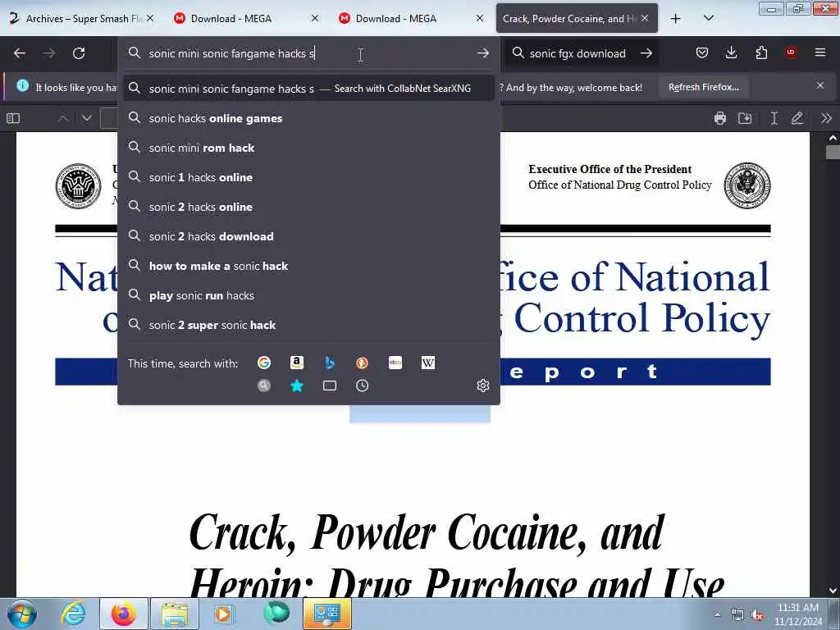List all tabs with the chevron button
Viewport: 840px width, 630px height.
pyautogui.click(x=708, y=18)
